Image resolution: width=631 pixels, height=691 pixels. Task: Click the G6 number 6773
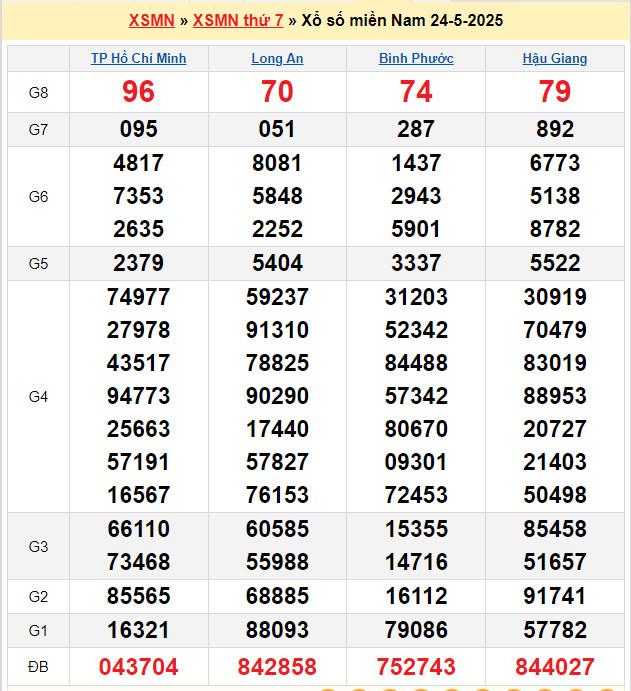pyautogui.click(x=555, y=163)
